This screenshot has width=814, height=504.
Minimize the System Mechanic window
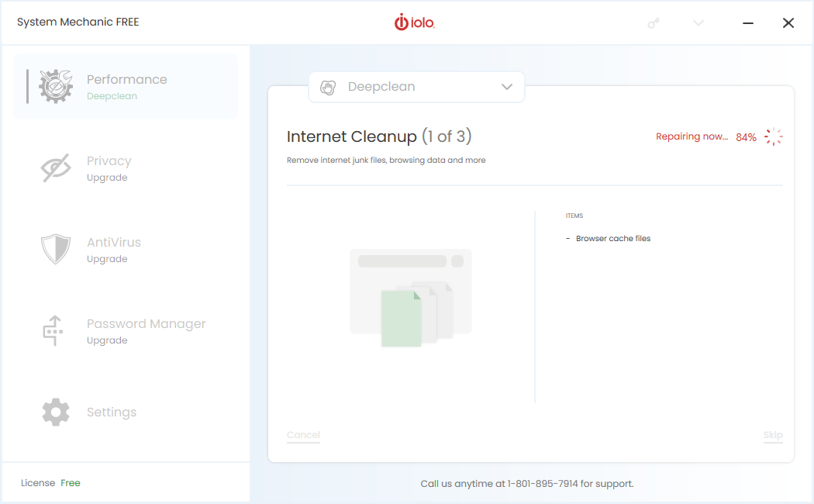pyautogui.click(x=747, y=22)
